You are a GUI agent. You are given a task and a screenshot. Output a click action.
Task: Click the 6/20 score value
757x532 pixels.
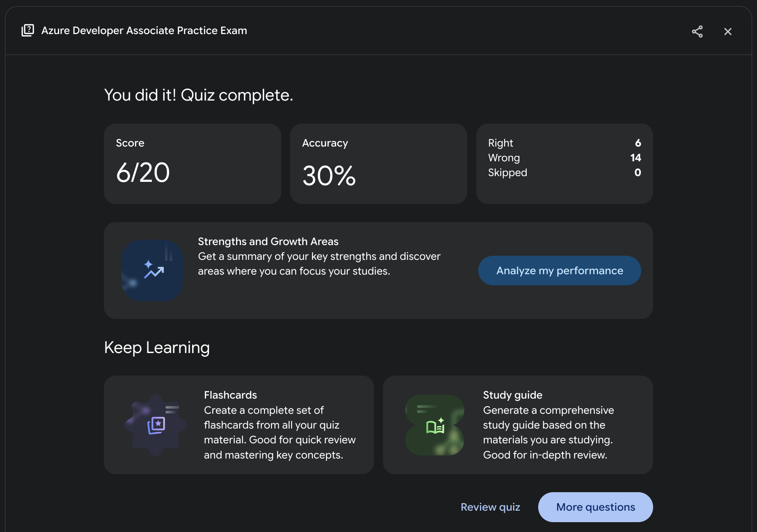(143, 172)
